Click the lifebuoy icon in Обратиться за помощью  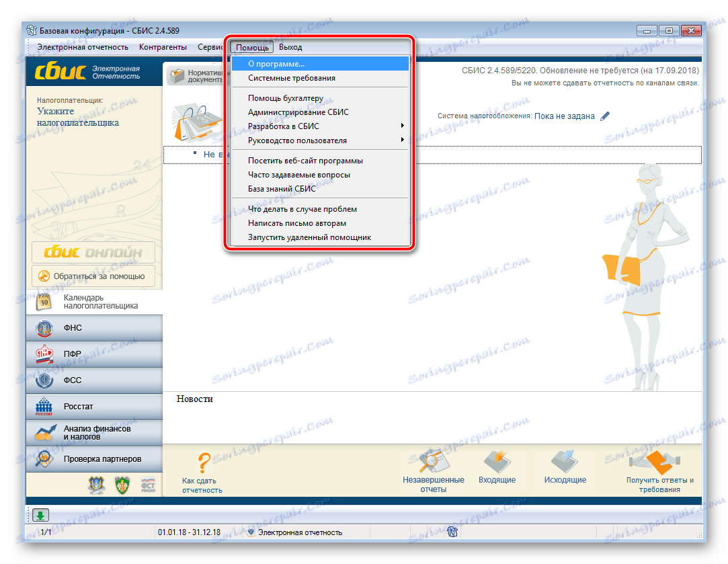44,276
